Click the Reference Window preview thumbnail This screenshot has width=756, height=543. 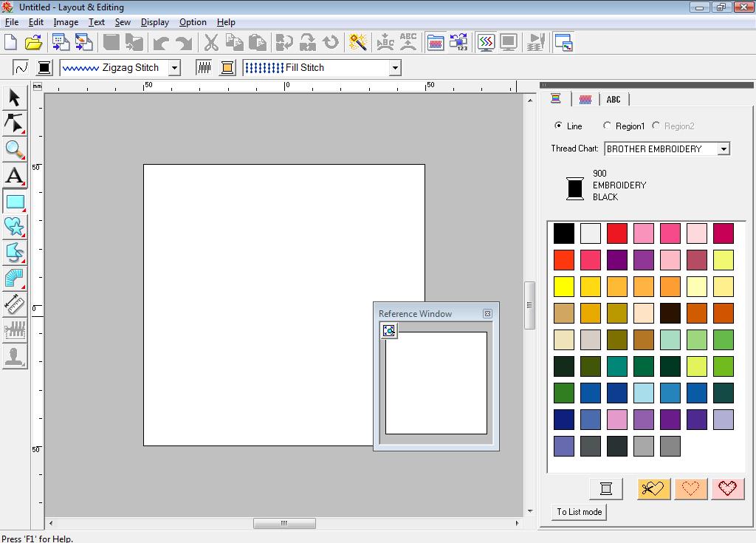pos(436,383)
